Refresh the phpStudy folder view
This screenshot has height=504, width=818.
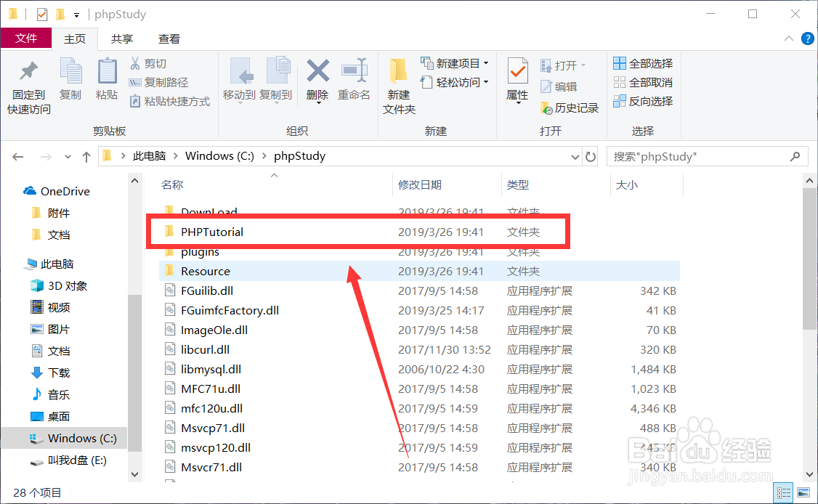(591, 157)
